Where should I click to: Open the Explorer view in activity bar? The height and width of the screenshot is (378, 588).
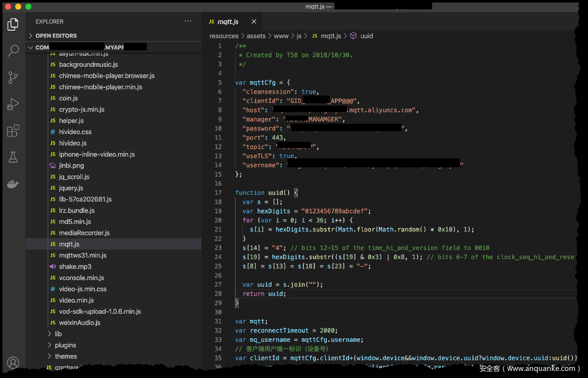click(x=13, y=24)
